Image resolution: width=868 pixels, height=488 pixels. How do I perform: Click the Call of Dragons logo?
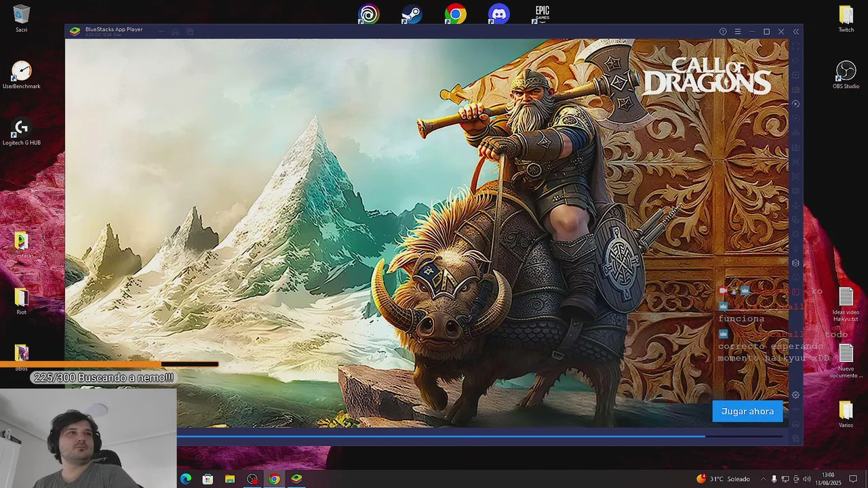pos(707,76)
